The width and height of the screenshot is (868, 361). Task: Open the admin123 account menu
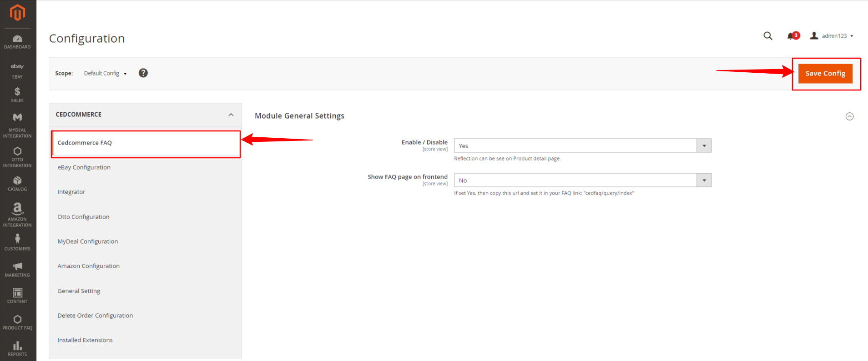[832, 36]
